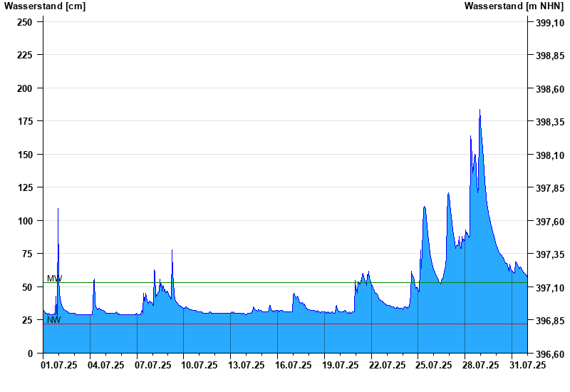
Task: Click the 398,60 right axis label
Action: 550,89
